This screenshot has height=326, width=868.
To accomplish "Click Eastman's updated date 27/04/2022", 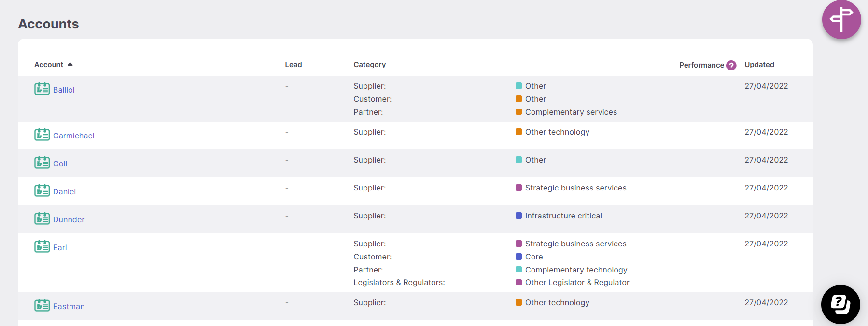I will (766, 302).
